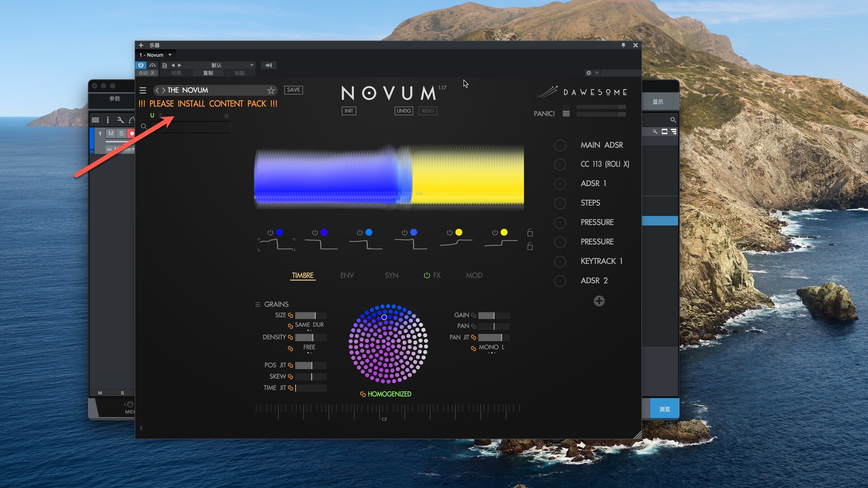Click the SAVE button

point(293,90)
